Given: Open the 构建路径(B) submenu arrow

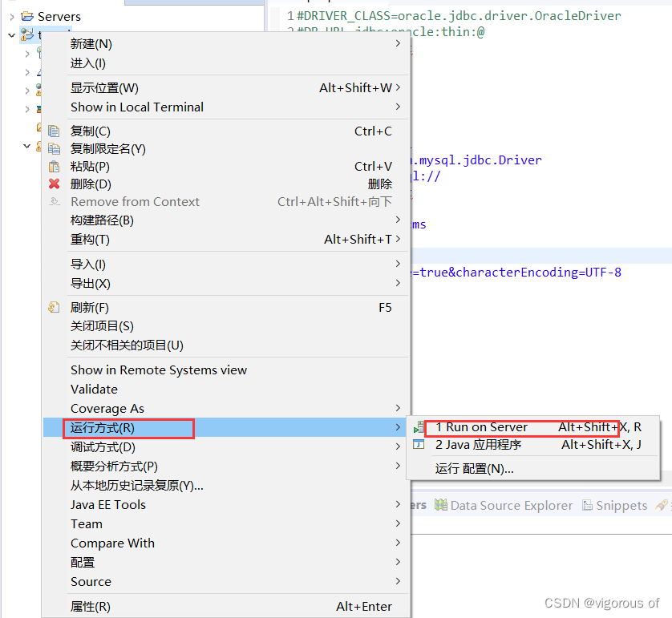Looking at the screenshot, I should [x=398, y=220].
